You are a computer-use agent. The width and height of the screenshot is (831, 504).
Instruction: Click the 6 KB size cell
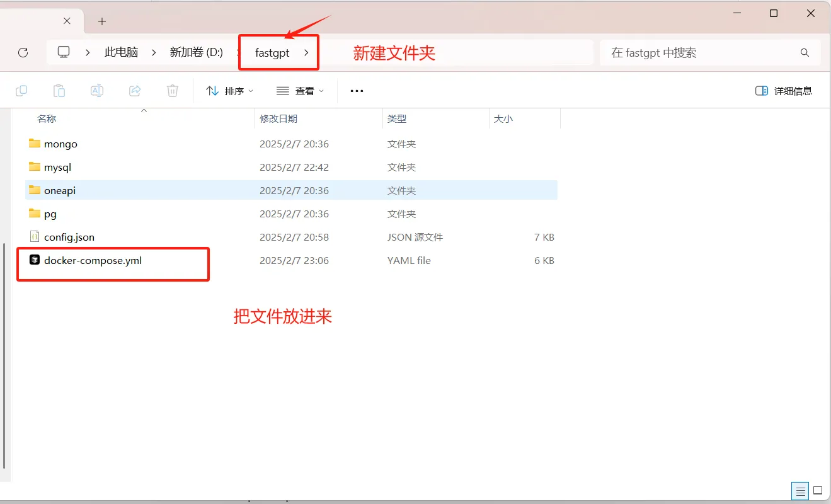pyautogui.click(x=544, y=260)
